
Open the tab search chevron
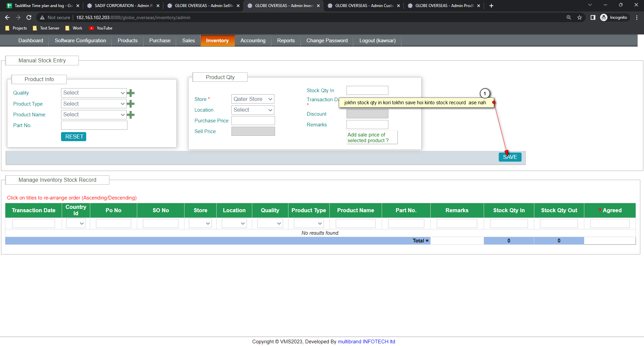(x=590, y=5)
